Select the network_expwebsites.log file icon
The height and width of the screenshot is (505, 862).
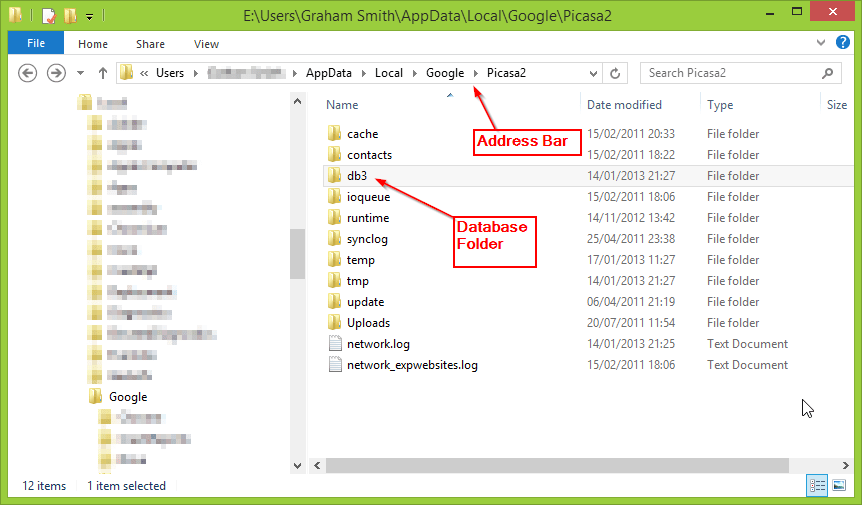[x=335, y=364]
